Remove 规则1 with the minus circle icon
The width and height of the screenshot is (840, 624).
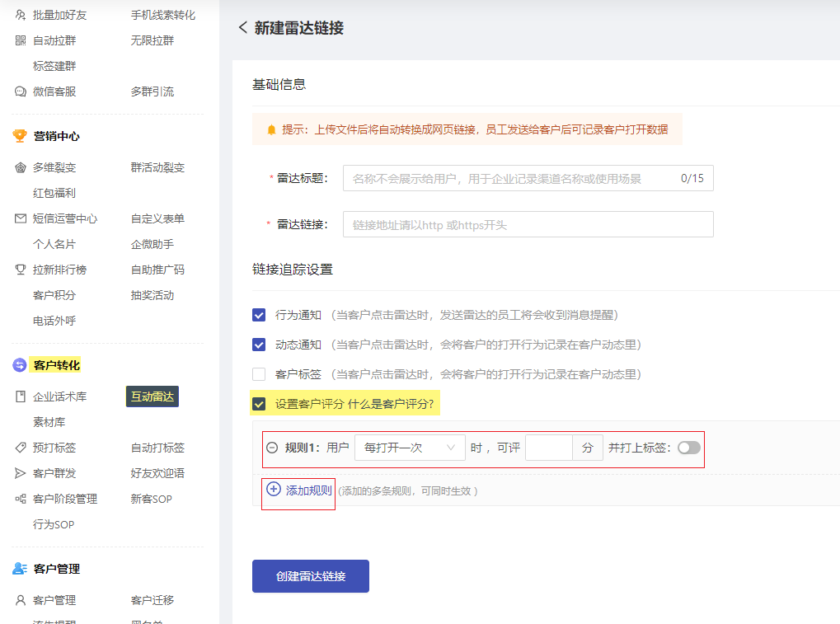click(x=272, y=448)
